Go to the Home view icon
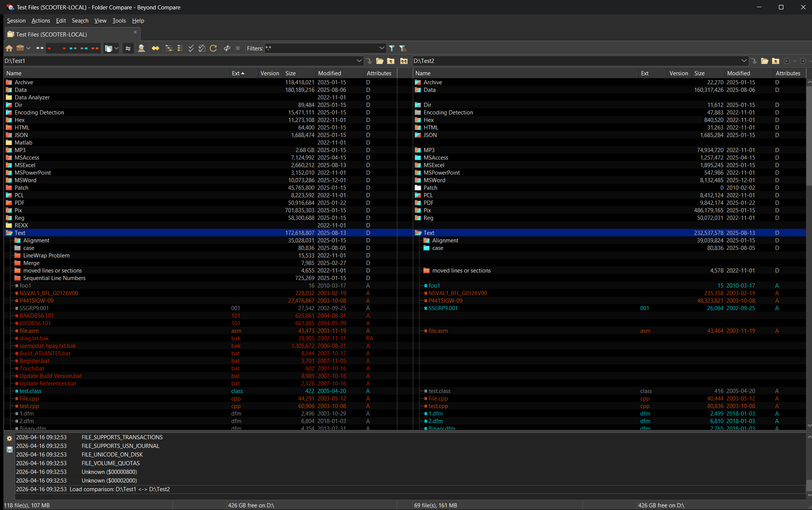The height and width of the screenshot is (510, 812). (9, 48)
